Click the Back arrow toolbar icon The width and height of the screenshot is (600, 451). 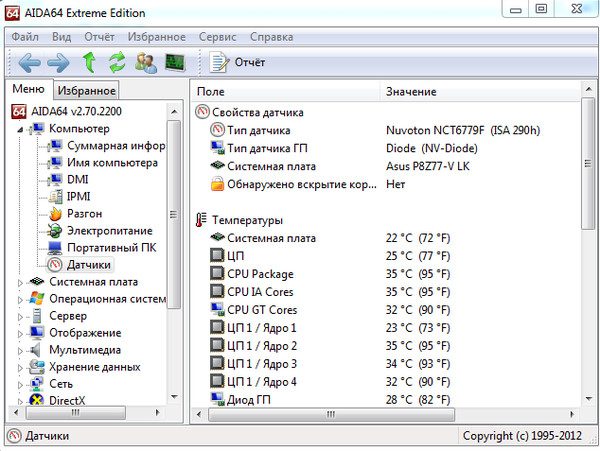pos(28,62)
